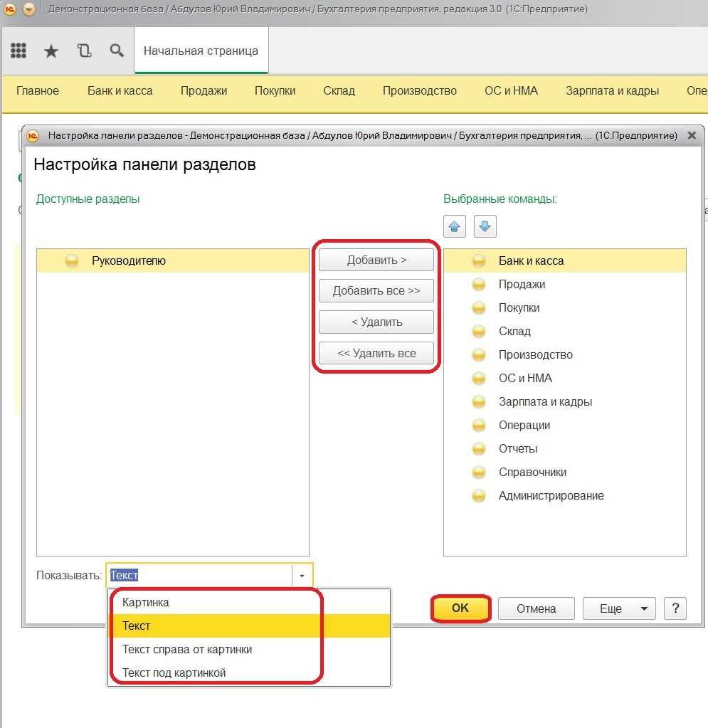
Task: Select 'Руководителю' in available sections
Action: (128, 260)
